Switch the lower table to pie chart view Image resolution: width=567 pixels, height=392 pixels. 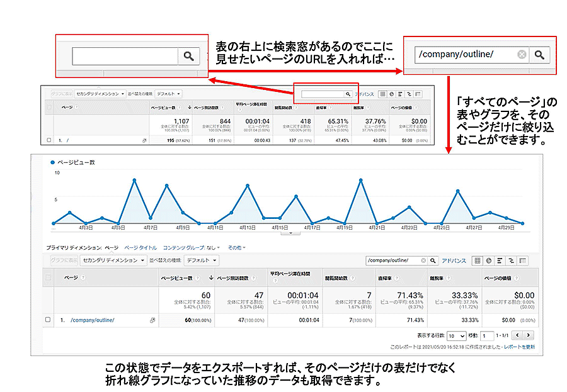[x=489, y=260]
